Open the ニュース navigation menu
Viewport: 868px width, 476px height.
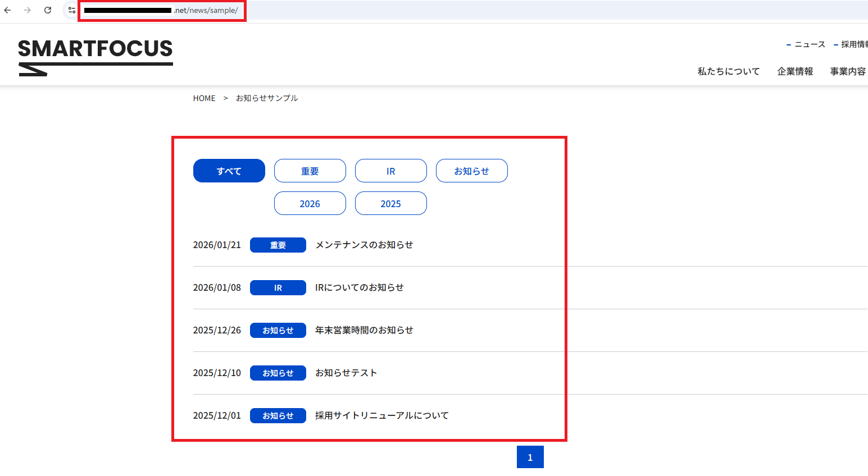tap(809, 44)
